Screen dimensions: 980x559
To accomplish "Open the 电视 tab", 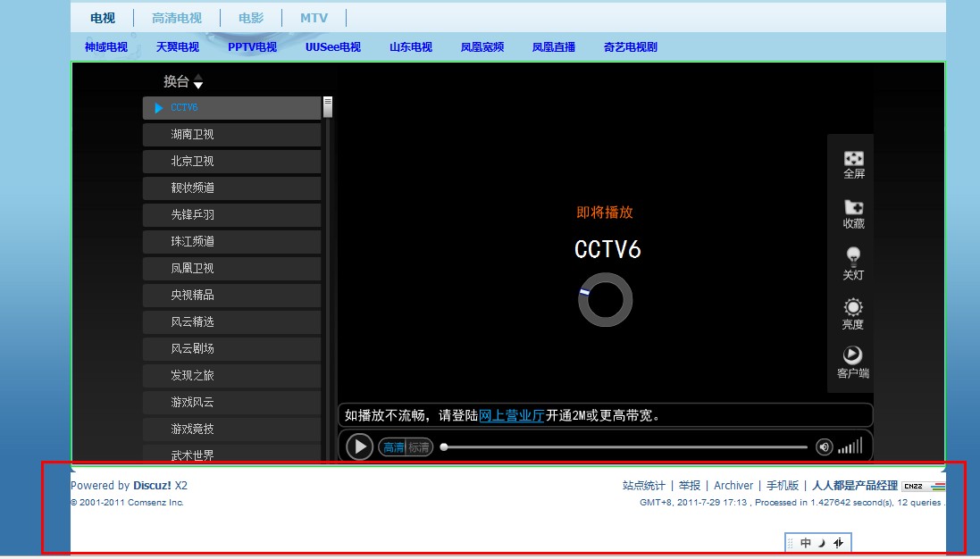I will tap(103, 18).
